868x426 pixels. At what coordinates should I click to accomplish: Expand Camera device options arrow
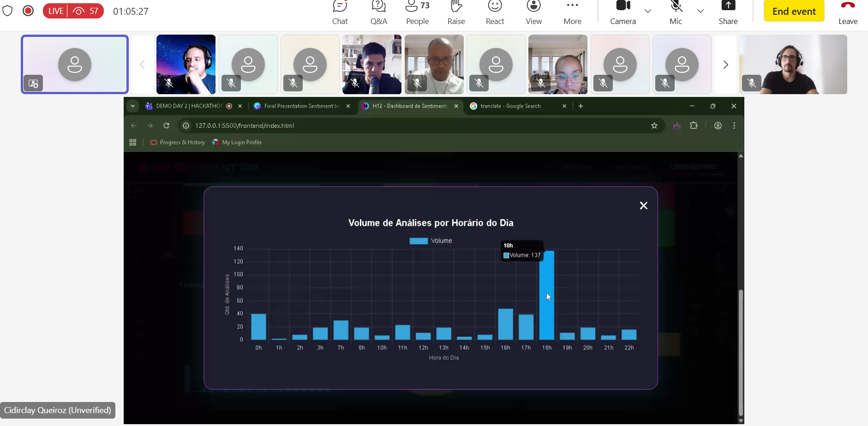click(648, 11)
